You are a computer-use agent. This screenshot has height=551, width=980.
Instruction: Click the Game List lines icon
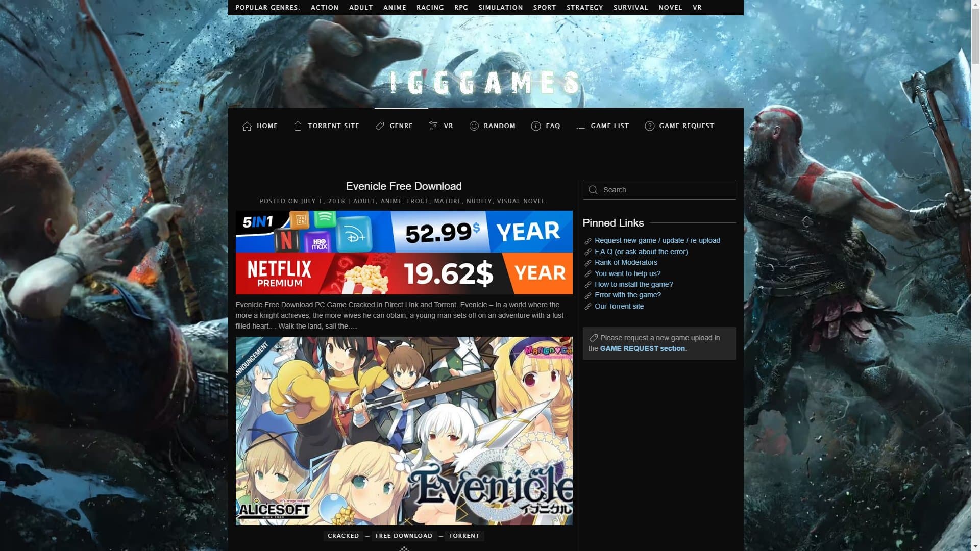pyautogui.click(x=581, y=126)
